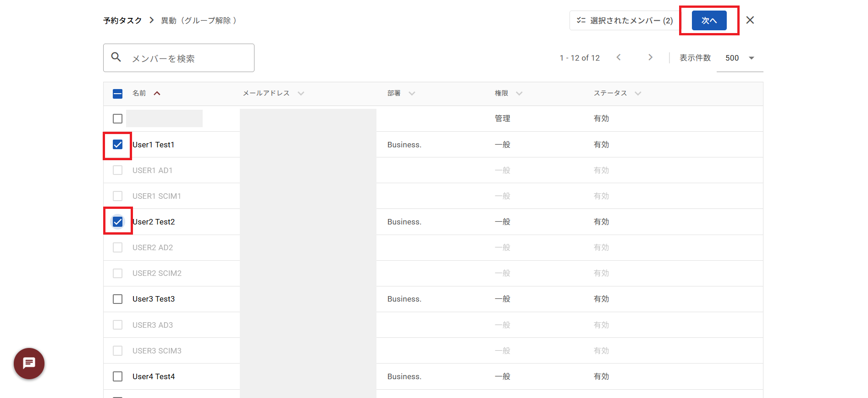Toggle the select-all header checkbox
This screenshot has width=868, height=398.
pyautogui.click(x=117, y=94)
